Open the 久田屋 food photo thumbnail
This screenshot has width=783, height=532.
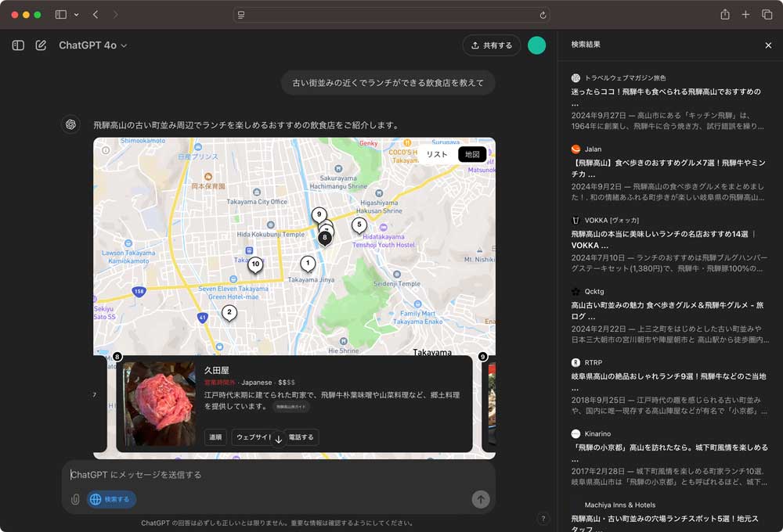(x=160, y=404)
